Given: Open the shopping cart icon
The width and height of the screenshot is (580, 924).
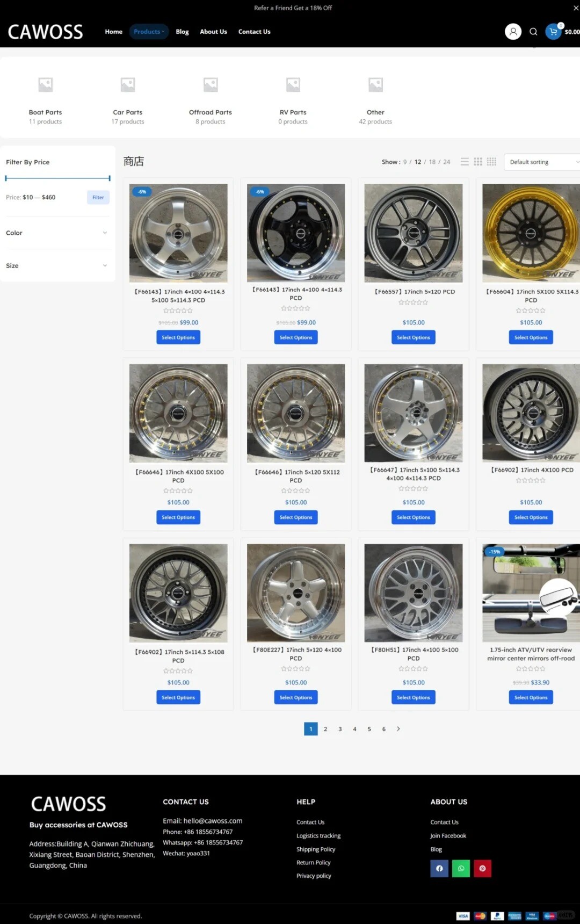Looking at the screenshot, I should coord(553,32).
